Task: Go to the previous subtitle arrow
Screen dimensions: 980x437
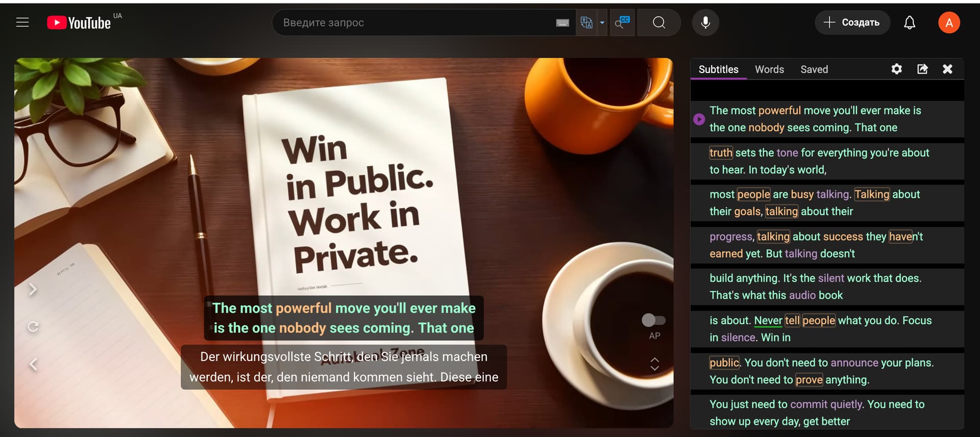Action: point(33,364)
